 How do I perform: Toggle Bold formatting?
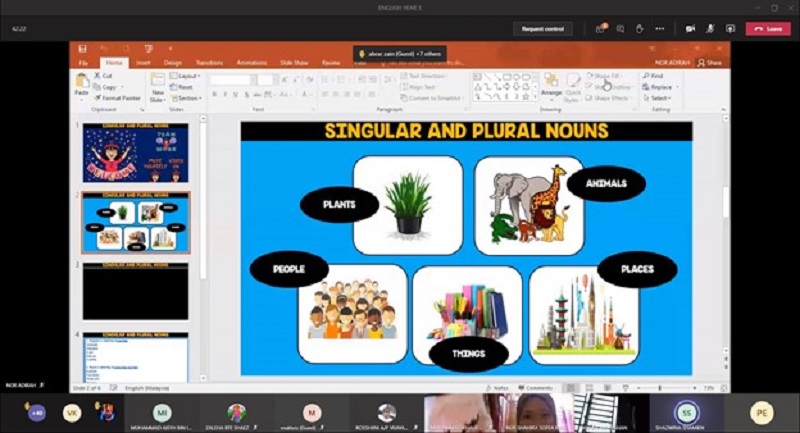pyautogui.click(x=214, y=95)
